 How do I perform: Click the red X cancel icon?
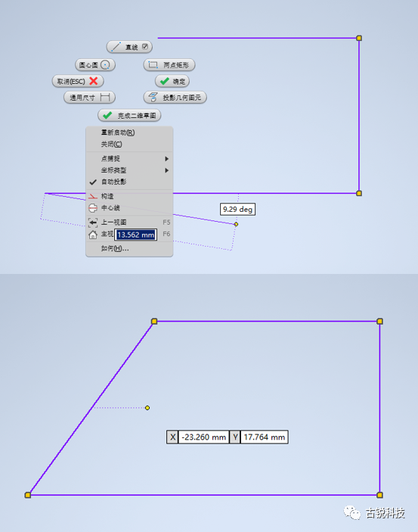pos(94,81)
